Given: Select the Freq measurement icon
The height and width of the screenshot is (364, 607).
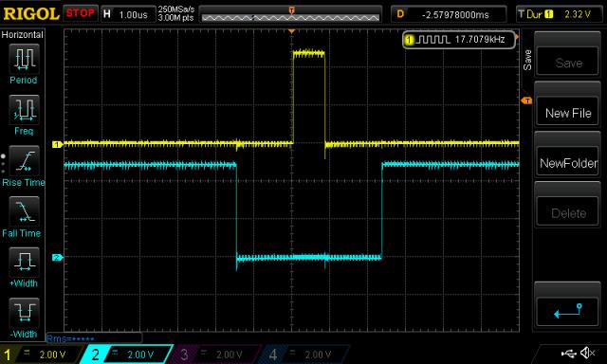Looking at the screenshot, I should (x=24, y=109).
